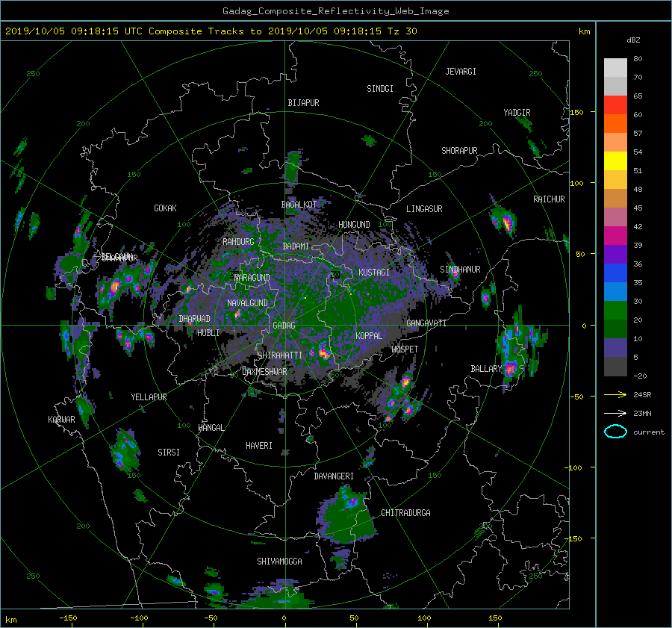This screenshot has width=672, height=628.
Task: Click the RAICHUR city label
Action: (549, 199)
